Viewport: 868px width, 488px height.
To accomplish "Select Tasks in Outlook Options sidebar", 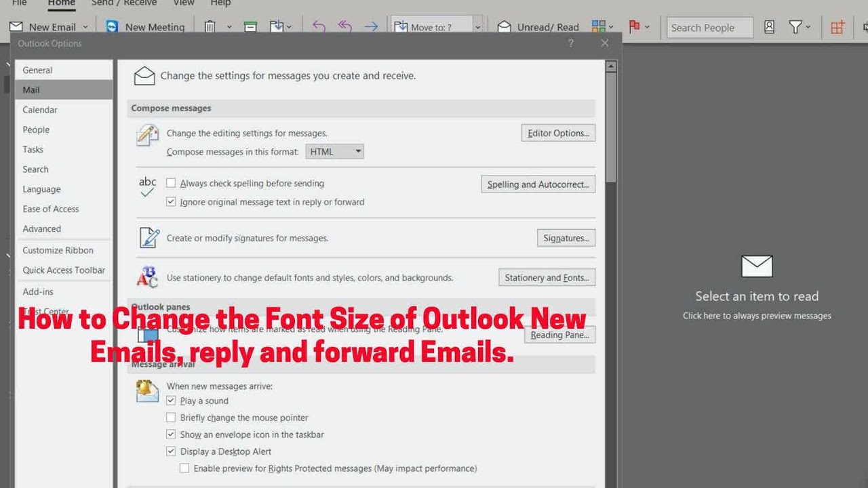I will [64, 149].
